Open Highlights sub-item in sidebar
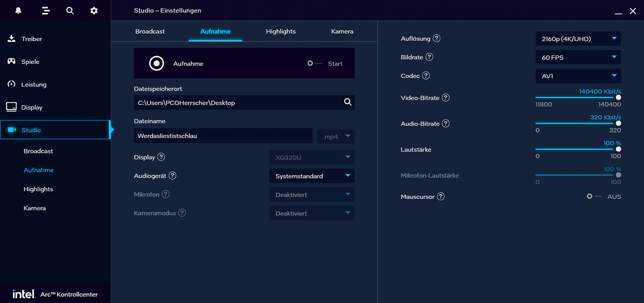 (x=38, y=189)
